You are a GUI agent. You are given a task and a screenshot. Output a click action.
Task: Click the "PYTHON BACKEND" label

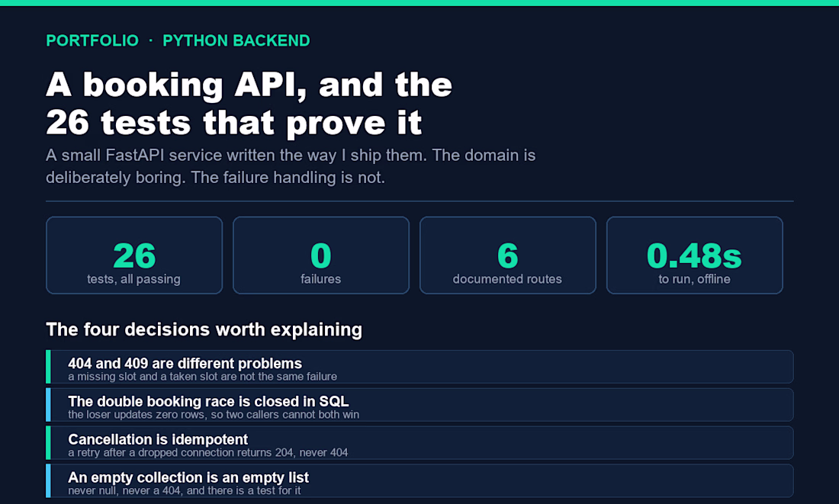point(236,40)
